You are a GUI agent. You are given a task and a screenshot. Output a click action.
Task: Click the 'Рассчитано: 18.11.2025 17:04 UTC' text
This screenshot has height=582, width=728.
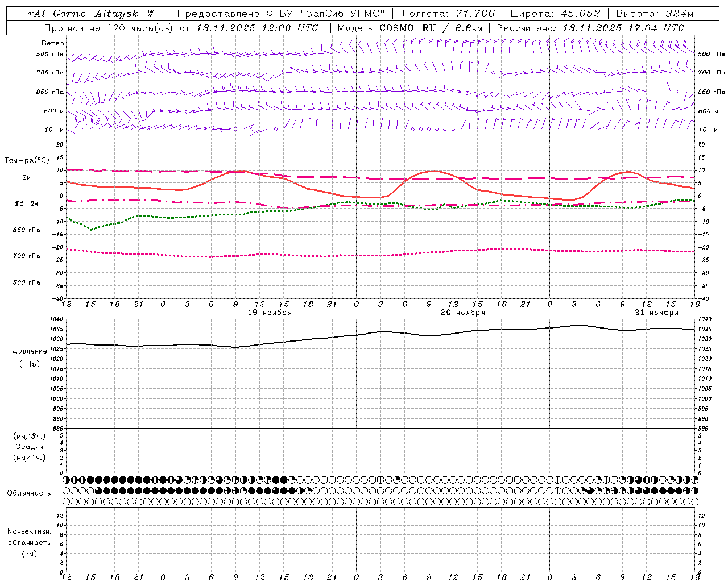[590, 28]
